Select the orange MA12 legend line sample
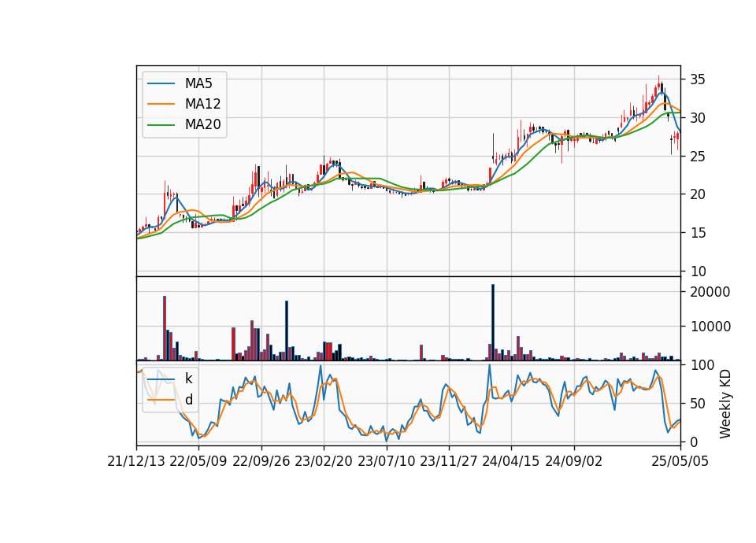This screenshot has width=756, height=543. point(161,104)
